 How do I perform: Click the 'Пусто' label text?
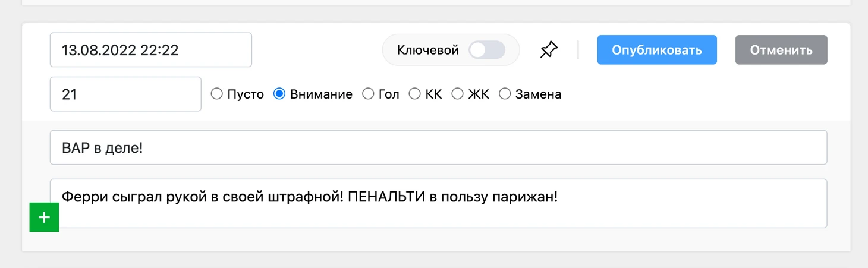246,94
